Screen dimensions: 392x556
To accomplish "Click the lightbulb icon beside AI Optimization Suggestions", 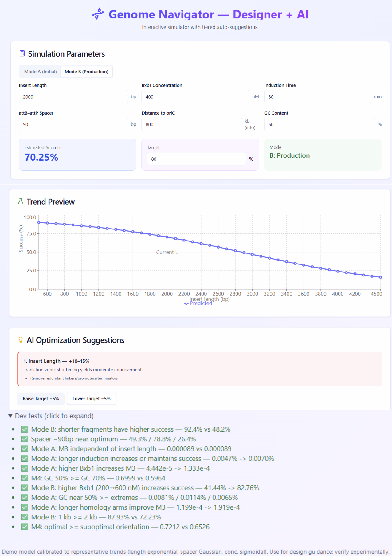I will click(x=21, y=340).
